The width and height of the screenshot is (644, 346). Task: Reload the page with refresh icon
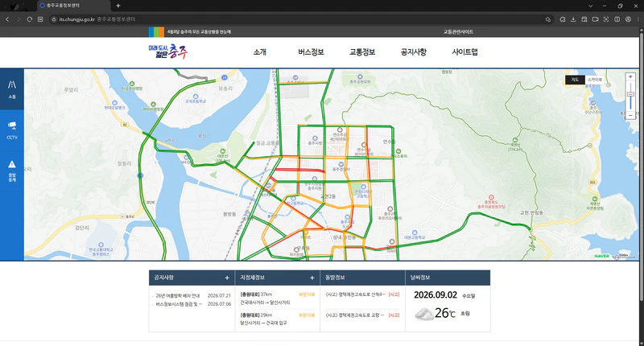[29, 19]
